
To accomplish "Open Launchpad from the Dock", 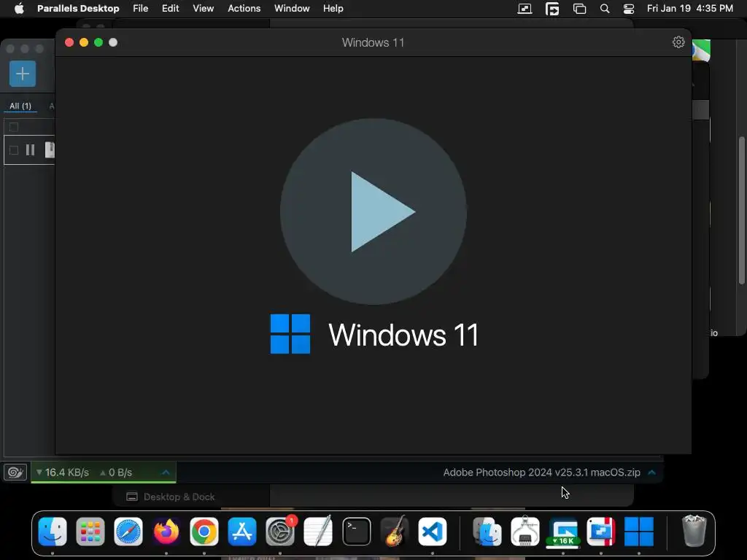I will coord(90,532).
